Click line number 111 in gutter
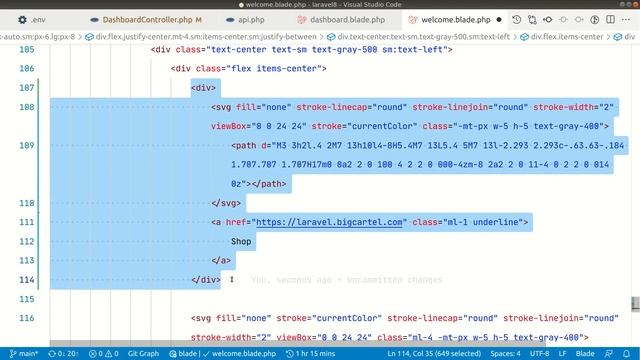640x360 pixels. (x=27, y=222)
